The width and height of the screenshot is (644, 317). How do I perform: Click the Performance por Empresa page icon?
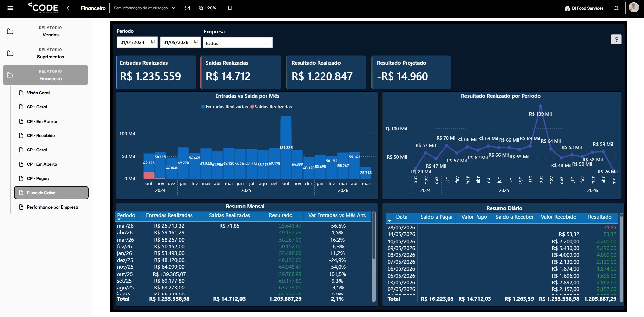pos(21,207)
